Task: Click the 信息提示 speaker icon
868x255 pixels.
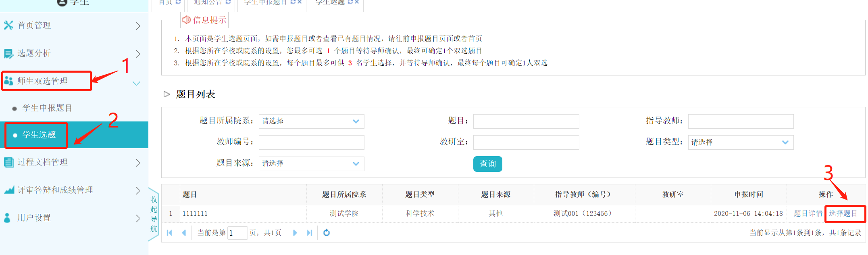Action: point(186,20)
